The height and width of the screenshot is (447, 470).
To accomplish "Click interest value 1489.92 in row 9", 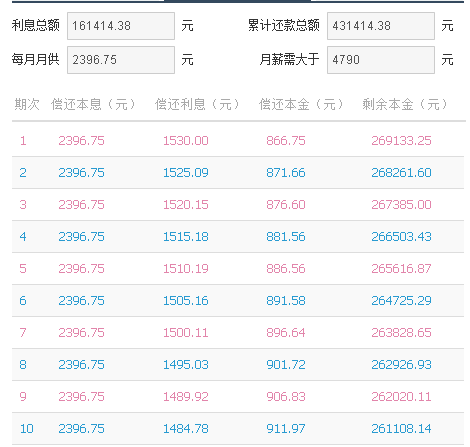I will [x=186, y=397].
